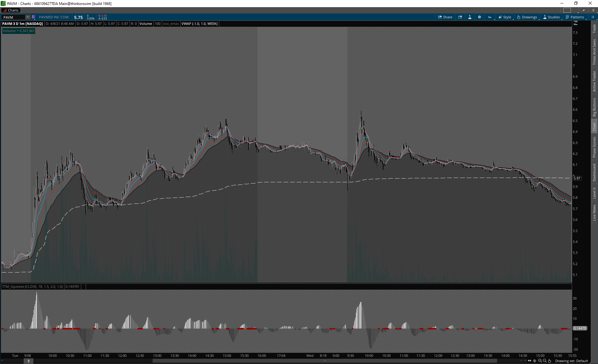Click the zoom in magnifier icon
598x364 pixels.
coord(540,361)
